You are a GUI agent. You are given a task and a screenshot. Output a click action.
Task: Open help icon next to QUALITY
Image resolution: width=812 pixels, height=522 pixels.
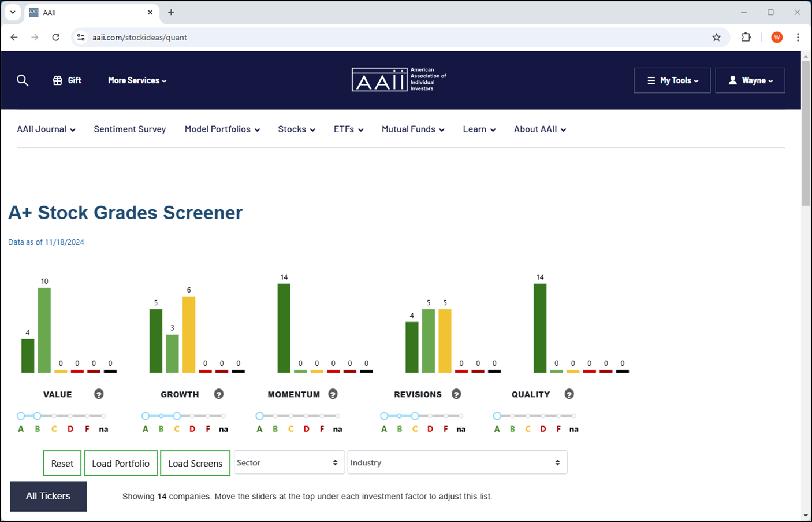tap(569, 394)
